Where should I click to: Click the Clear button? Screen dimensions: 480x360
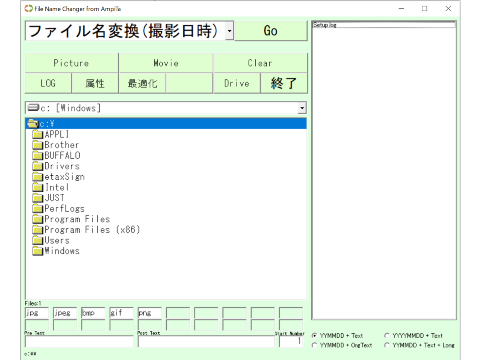point(260,63)
